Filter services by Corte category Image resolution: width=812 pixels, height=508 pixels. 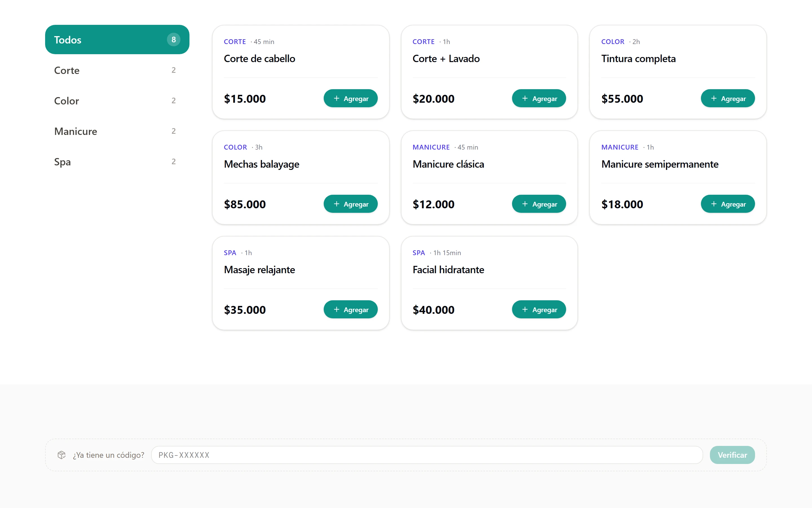[117, 70]
